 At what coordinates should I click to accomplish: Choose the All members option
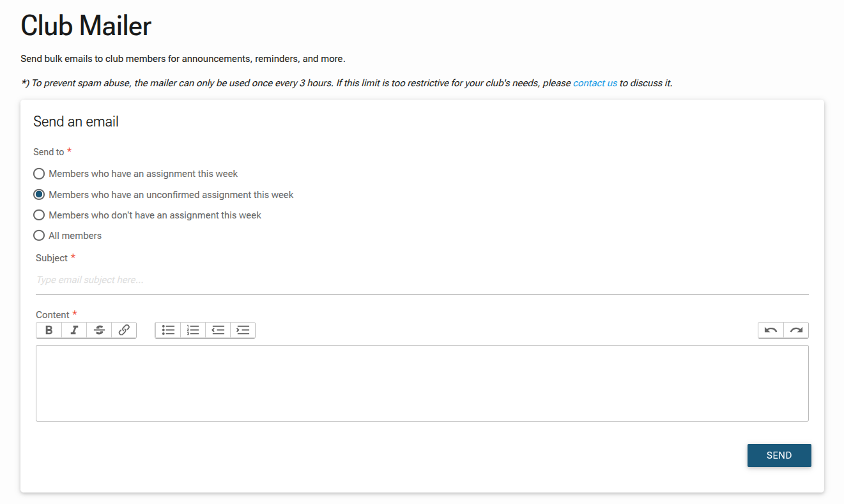click(x=39, y=236)
